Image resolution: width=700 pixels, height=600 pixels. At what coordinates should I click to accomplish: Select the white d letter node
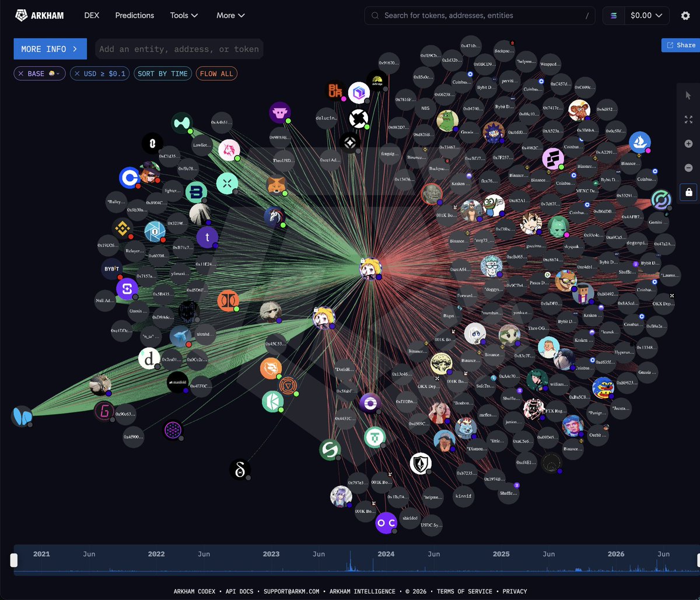tap(149, 359)
